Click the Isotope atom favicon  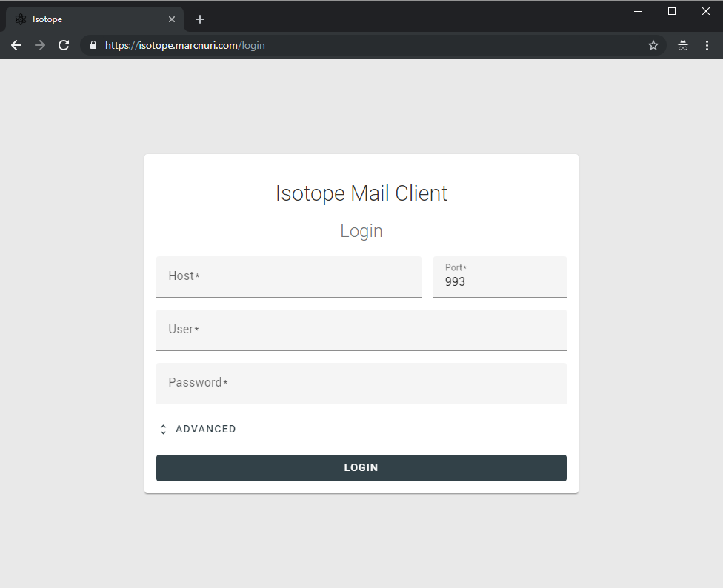(20, 19)
